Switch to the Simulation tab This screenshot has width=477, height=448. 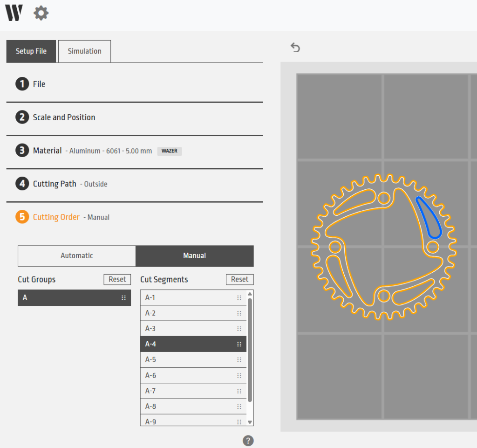84,51
